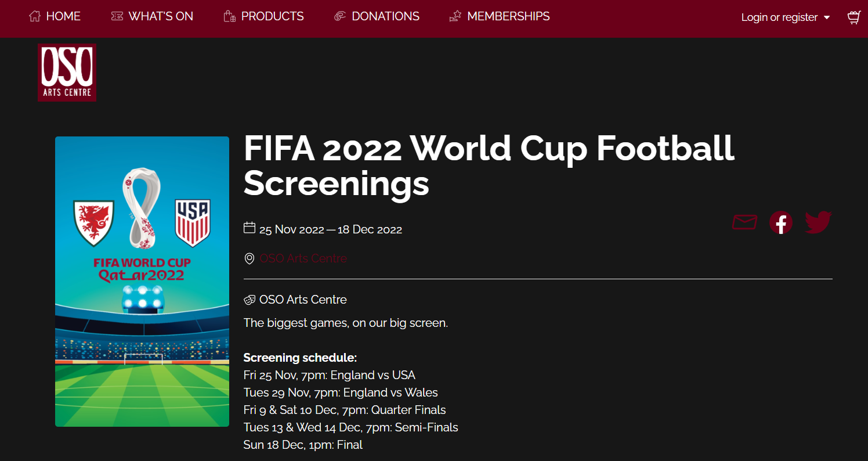Click the location pin icon
The width and height of the screenshot is (868, 461).
[249, 258]
